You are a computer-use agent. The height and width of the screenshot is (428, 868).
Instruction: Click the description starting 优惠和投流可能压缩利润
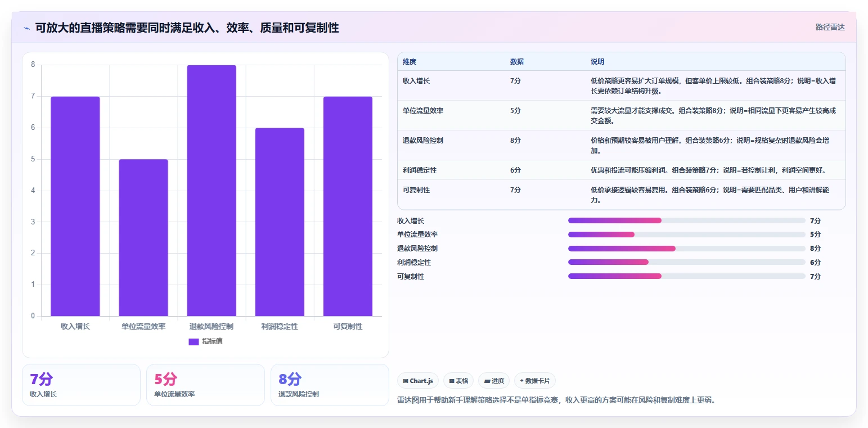pyautogui.click(x=708, y=170)
